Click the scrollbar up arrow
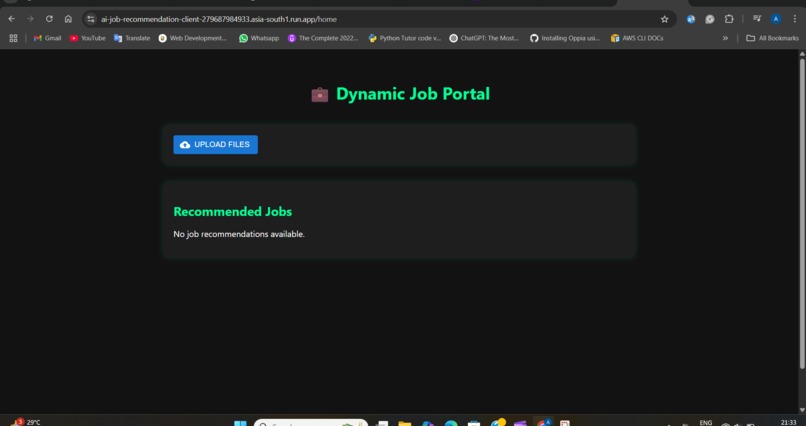Screen dimensions: 806x426 (x=802, y=53)
